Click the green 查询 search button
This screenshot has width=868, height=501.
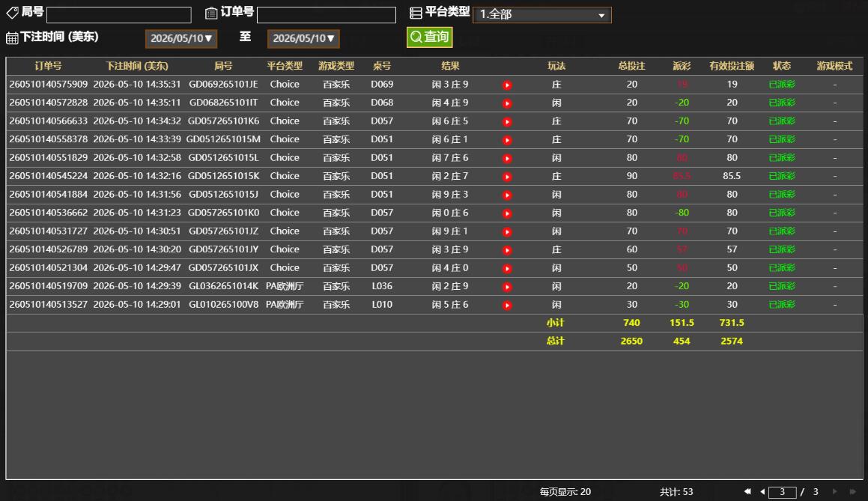430,37
